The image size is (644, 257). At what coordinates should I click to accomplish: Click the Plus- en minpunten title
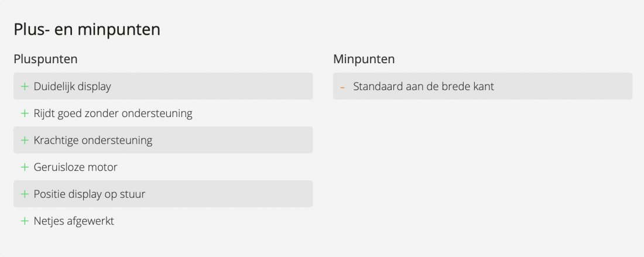tap(87, 29)
